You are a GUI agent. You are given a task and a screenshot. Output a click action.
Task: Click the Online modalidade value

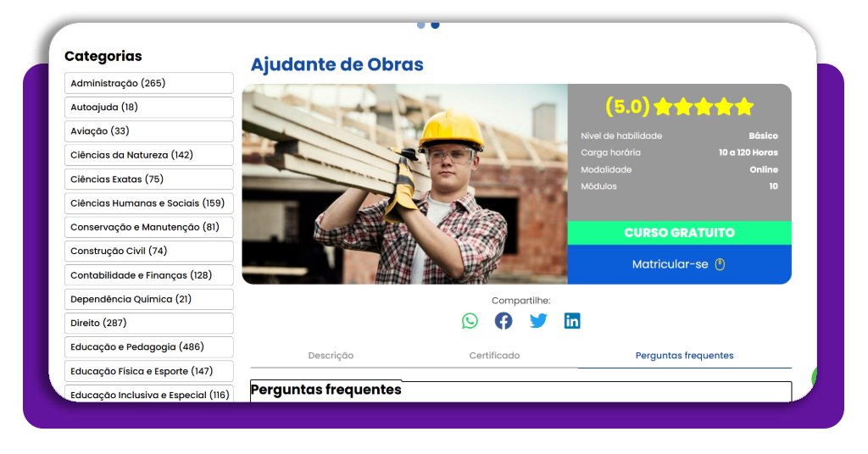pyautogui.click(x=764, y=169)
